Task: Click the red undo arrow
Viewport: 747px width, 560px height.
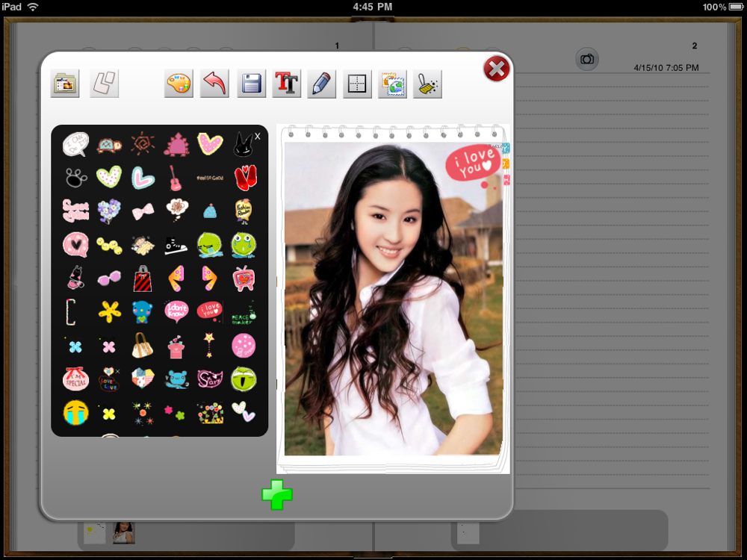Action: click(x=214, y=84)
